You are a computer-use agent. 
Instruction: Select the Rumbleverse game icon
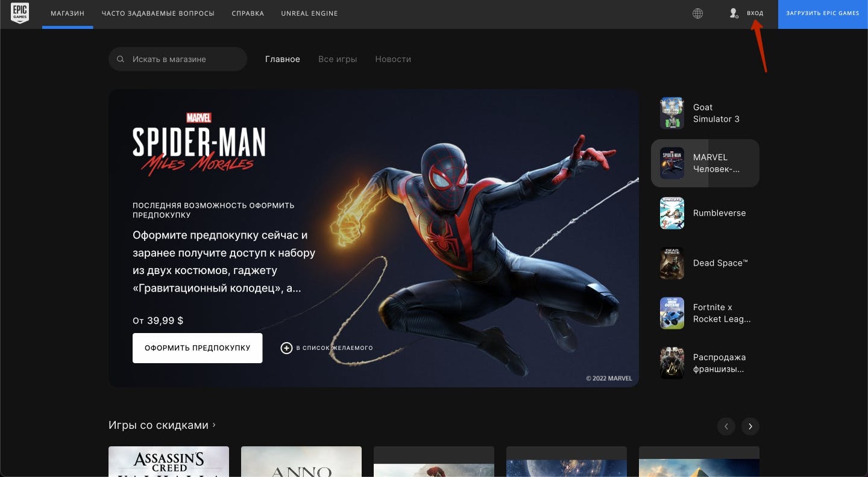tap(671, 213)
